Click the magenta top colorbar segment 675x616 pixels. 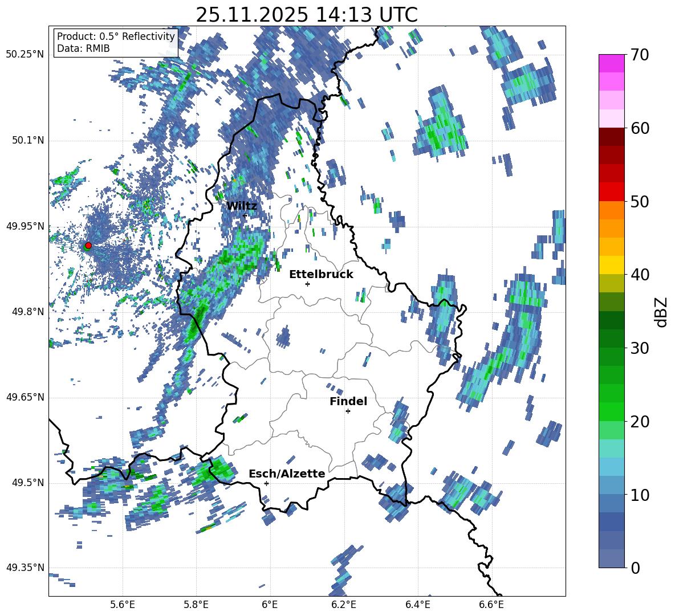[611, 64]
